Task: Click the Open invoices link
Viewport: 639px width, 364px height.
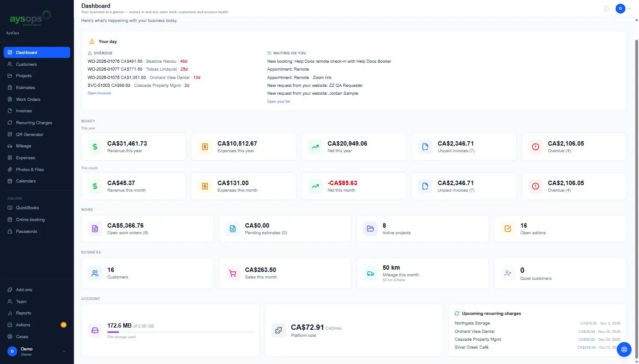Action: tap(99, 93)
